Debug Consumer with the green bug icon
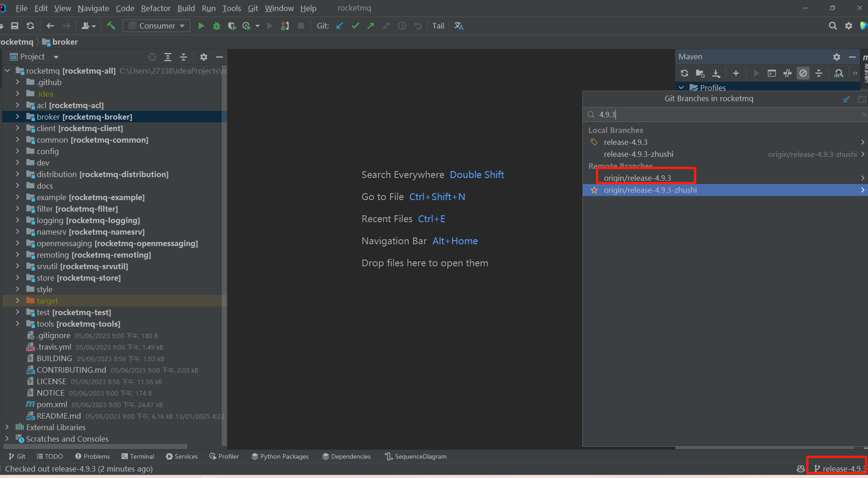The width and height of the screenshot is (868, 478). pos(217,26)
